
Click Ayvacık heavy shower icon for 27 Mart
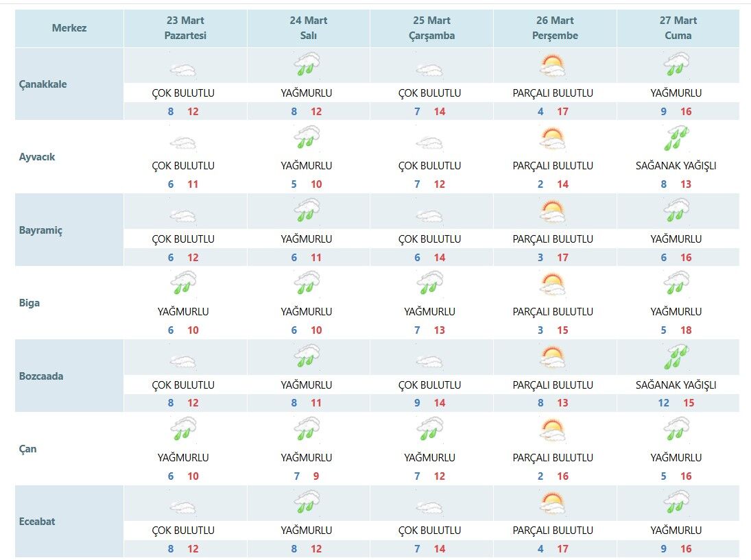[x=677, y=138]
